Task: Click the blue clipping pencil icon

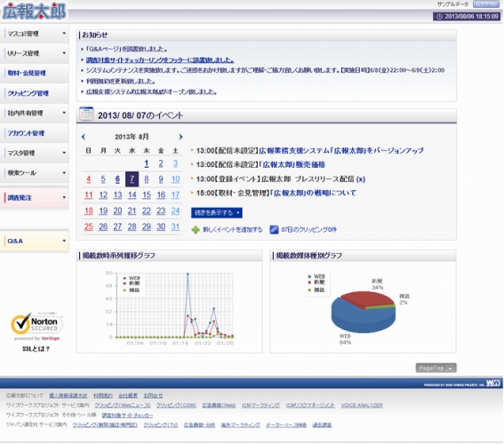Action: pyautogui.click(x=274, y=229)
